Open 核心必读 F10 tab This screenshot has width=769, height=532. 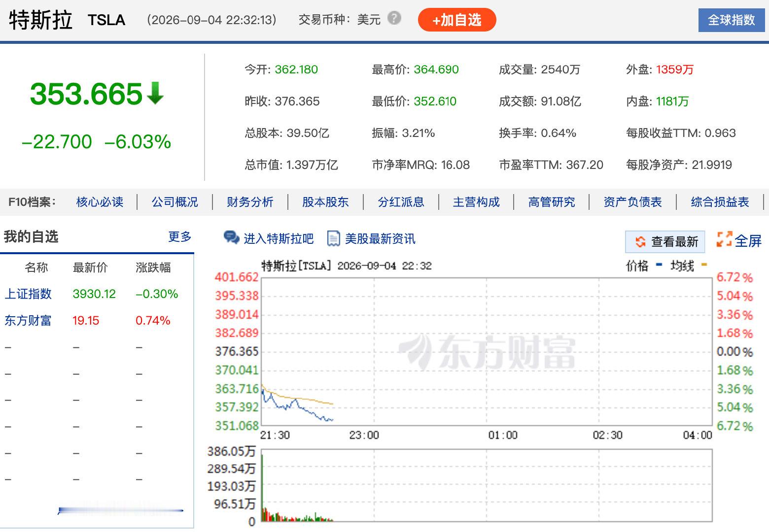pyautogui.click(x=100, y=202)
